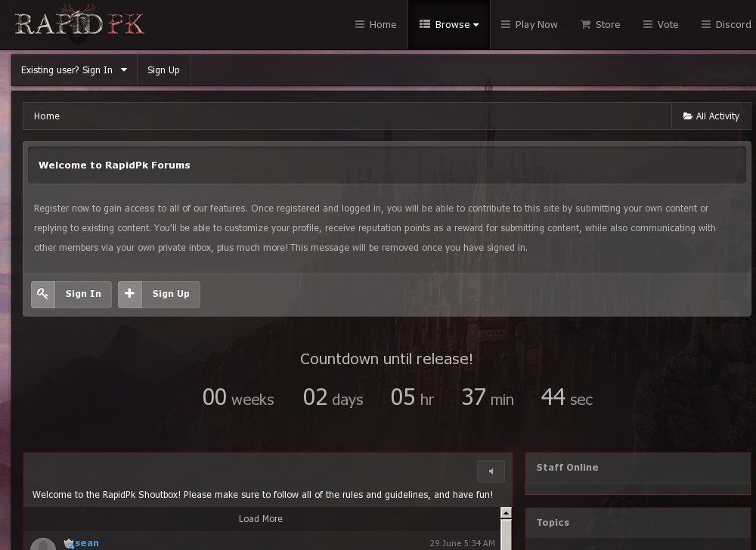Click the Vote navigation link

pos(660,24)
